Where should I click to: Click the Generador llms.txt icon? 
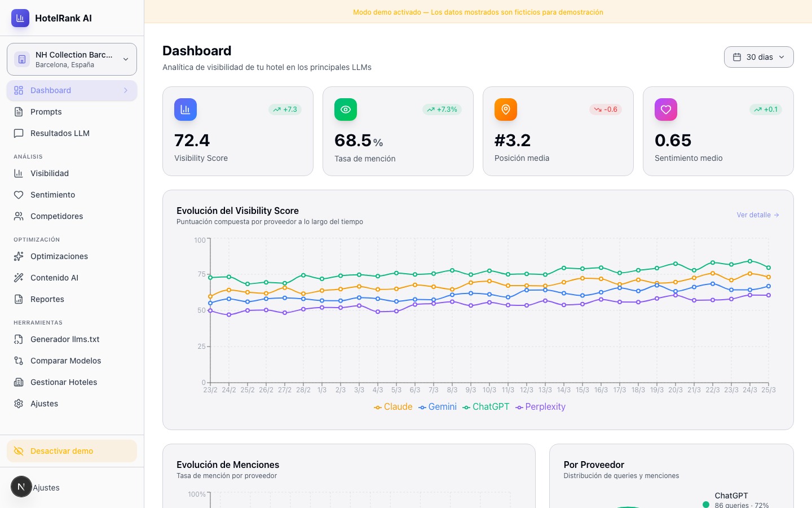click(x=19, y=339)
